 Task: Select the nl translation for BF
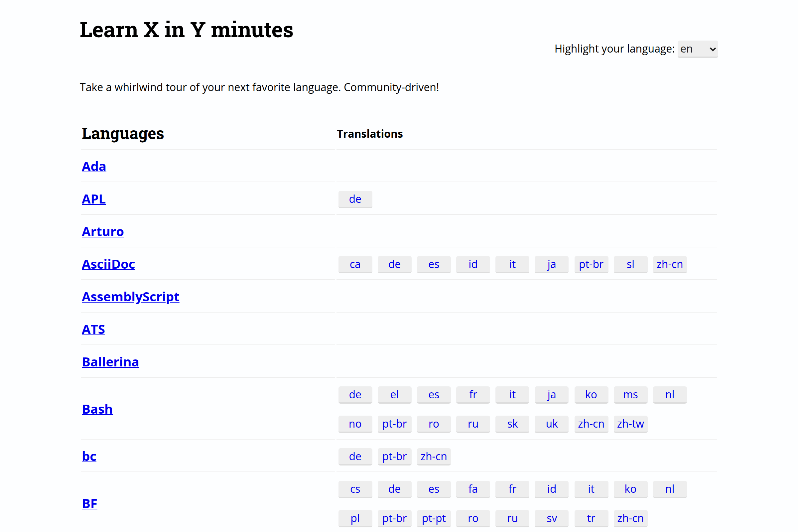(x=670, y=489)
